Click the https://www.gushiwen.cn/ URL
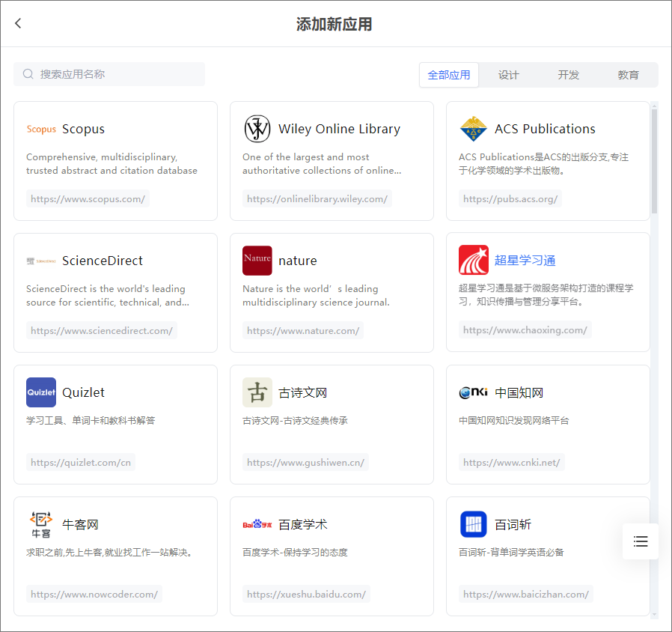This screenshot has height=632, width=672. tap(305, 462)
